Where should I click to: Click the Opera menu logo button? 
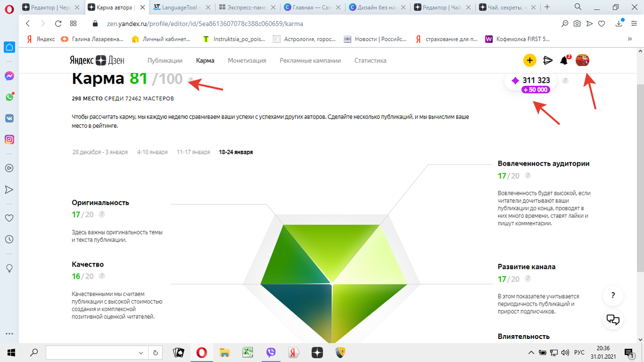tap(9, 8)
